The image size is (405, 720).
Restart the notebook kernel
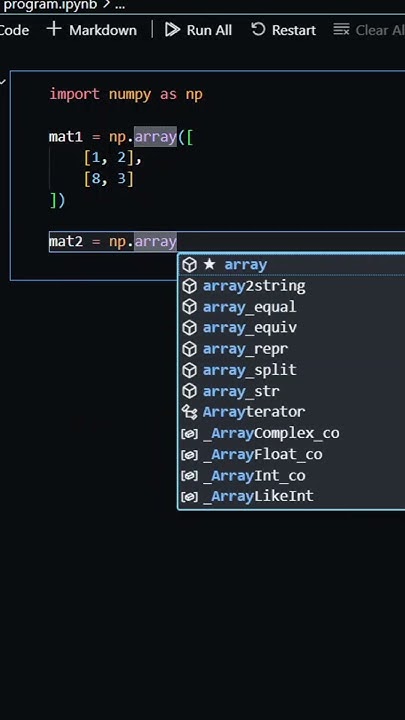pos(283,30)
